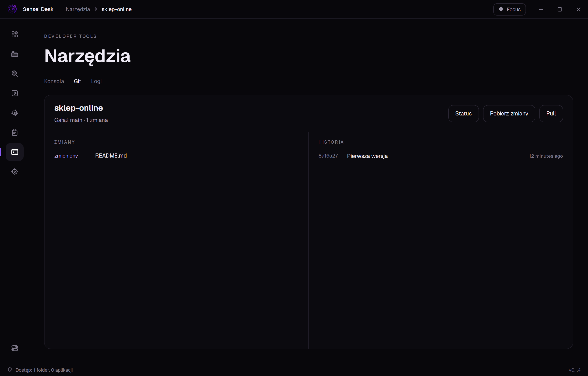Switch to the Logi tab

coord(96,81)
